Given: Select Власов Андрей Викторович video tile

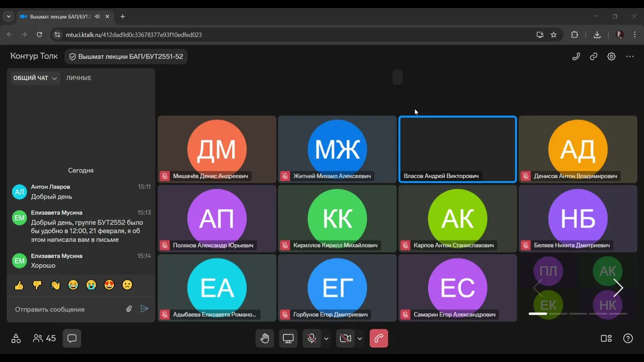Looking at the screenshot, I should [x=457, y=149].
